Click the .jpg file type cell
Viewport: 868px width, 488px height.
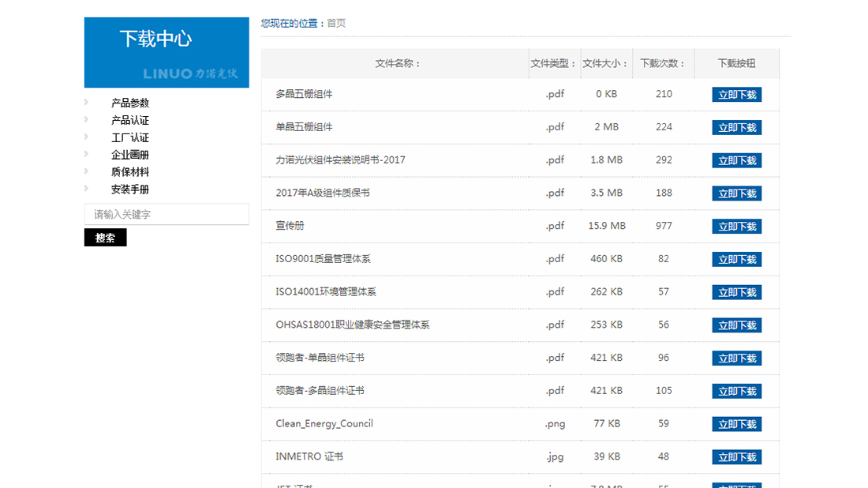coord(555,457)
